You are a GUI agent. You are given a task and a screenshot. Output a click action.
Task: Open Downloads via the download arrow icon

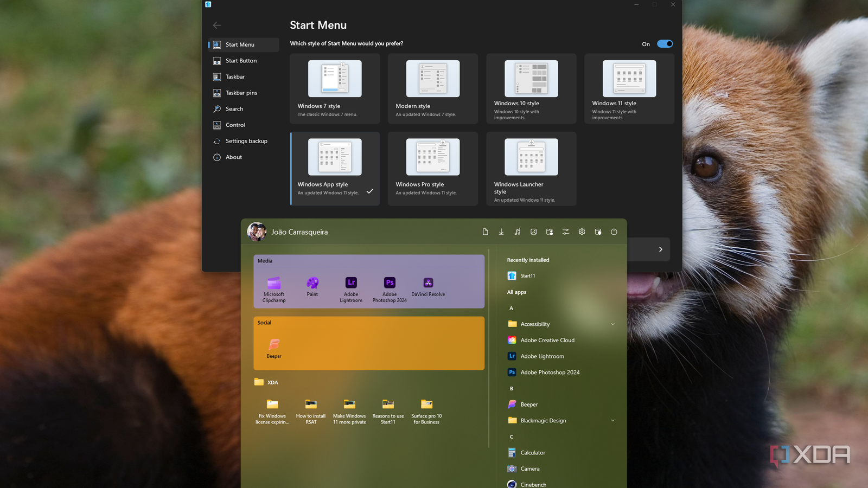(501, 232)
